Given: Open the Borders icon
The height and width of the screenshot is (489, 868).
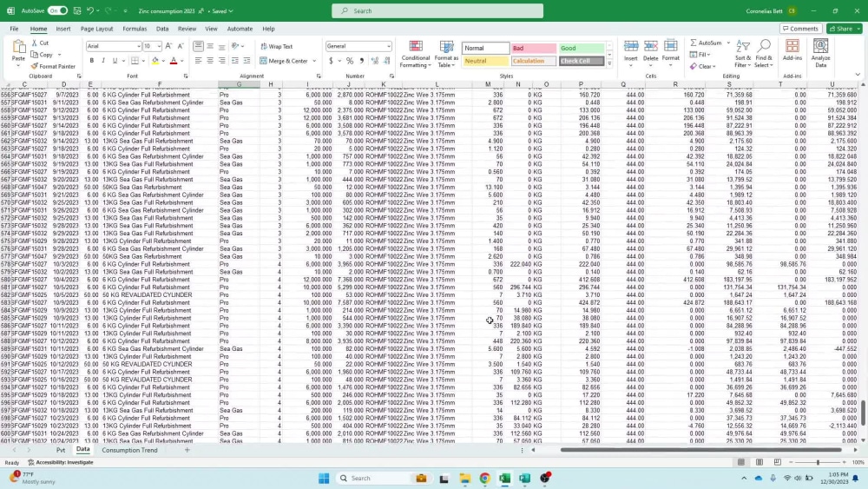Looking at the screenshot, I should (x=135, y=61).
